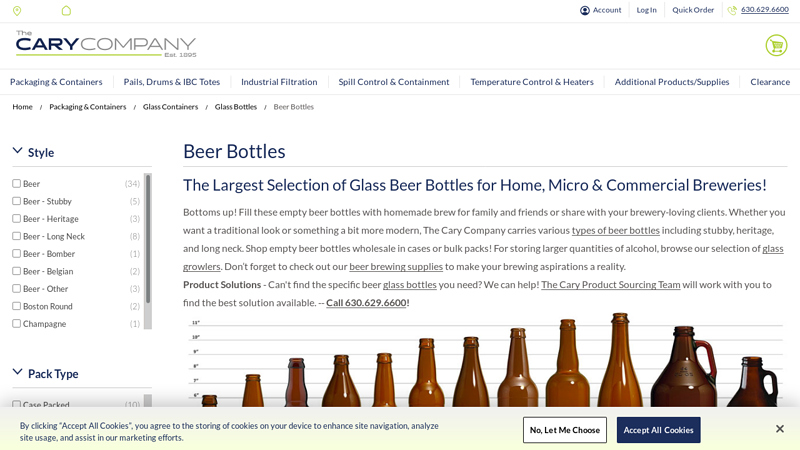This screenshot has width=800, height=450.
Task: Click the beer bottle size comparison image
Action: pyautogui.click(x=485, y=360)
